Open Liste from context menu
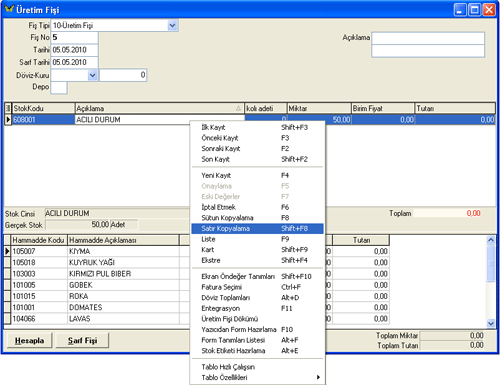 pos(257,239)
